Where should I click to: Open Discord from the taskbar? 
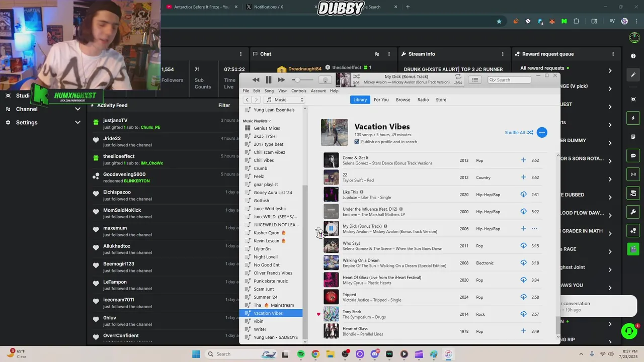(x=375, y=354)
